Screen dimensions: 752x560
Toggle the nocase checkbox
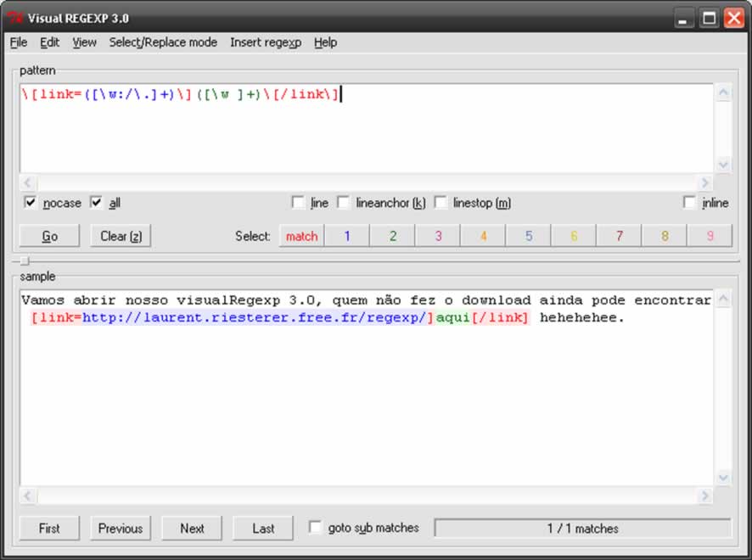(31, 203)
